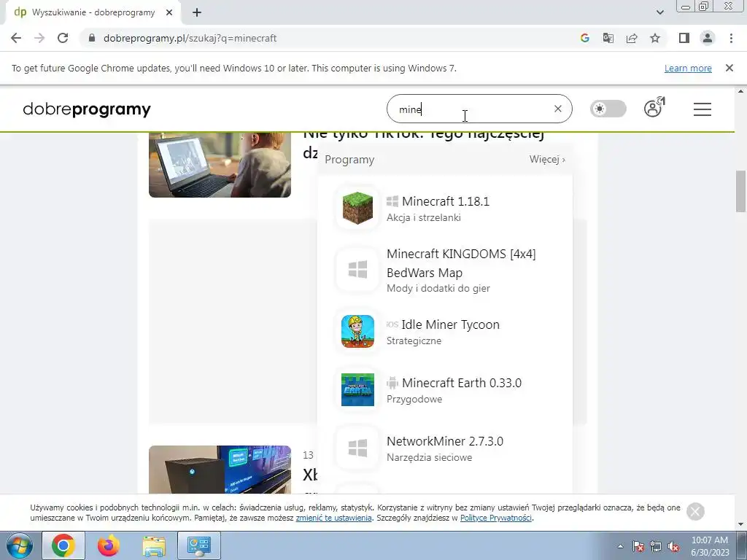
Task: Click the taskbar control panel app icon
Action: click(198, 545)
